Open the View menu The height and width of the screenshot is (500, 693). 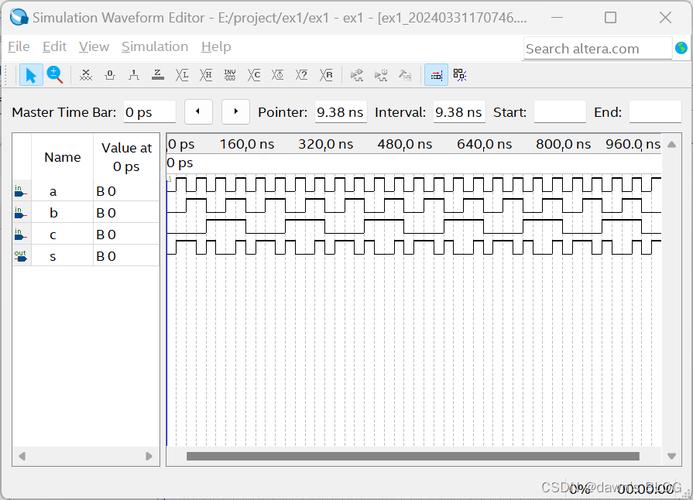[93, 47]
